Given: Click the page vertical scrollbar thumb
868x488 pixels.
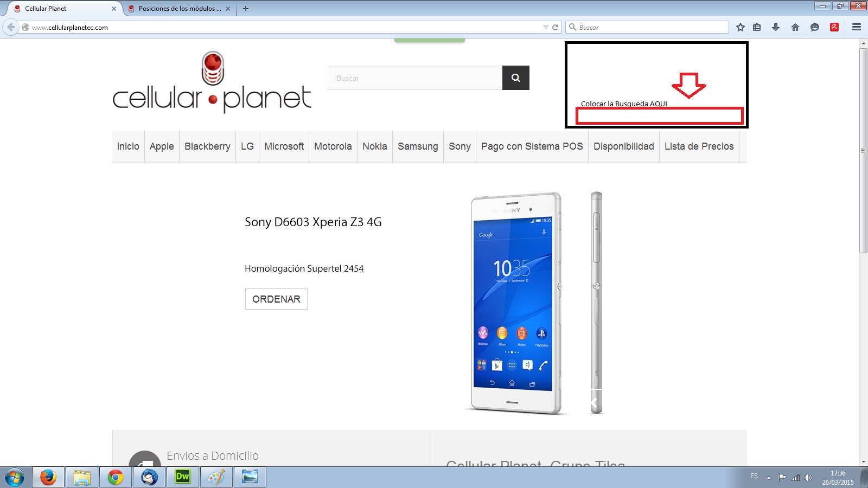Looking at the screenshot, I should pos(863,151).
